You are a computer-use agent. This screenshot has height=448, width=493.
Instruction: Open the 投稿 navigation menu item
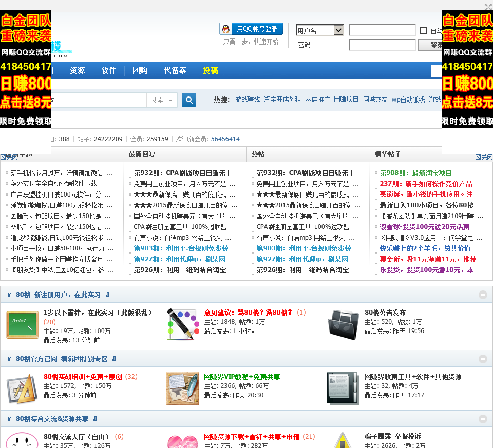coord(211,70)
